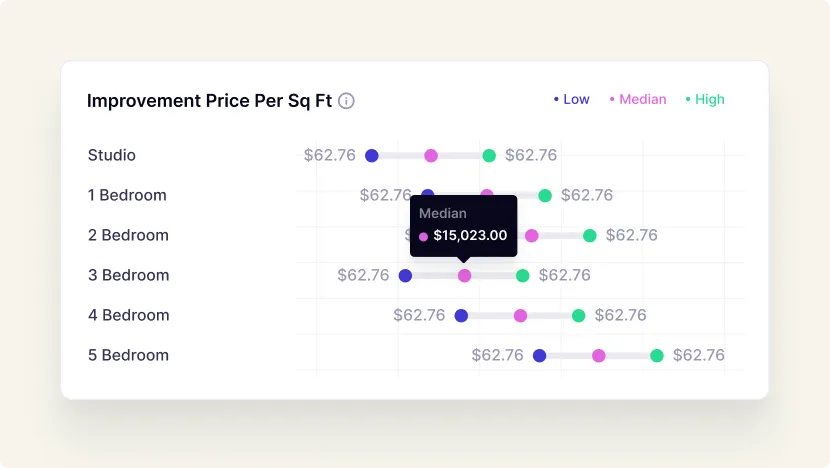Select the Studio row's pink median dot

tap(431, 155)
